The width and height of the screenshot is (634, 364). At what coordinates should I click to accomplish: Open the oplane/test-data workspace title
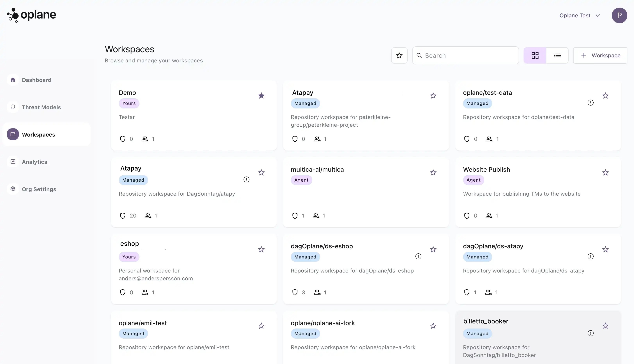pyautogui.click(x=487, y=93)
